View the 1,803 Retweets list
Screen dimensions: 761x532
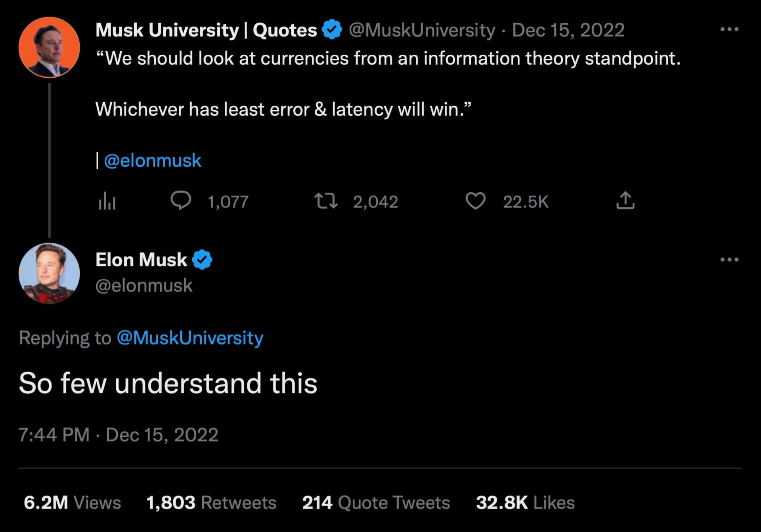pos(211,503)
